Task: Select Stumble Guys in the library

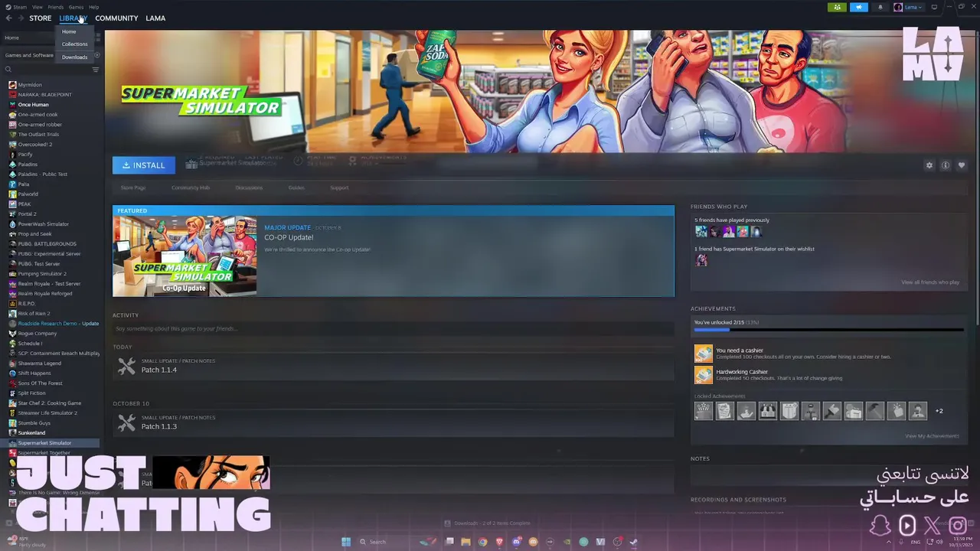Action: pyautogui.click(x=34, y=423)
